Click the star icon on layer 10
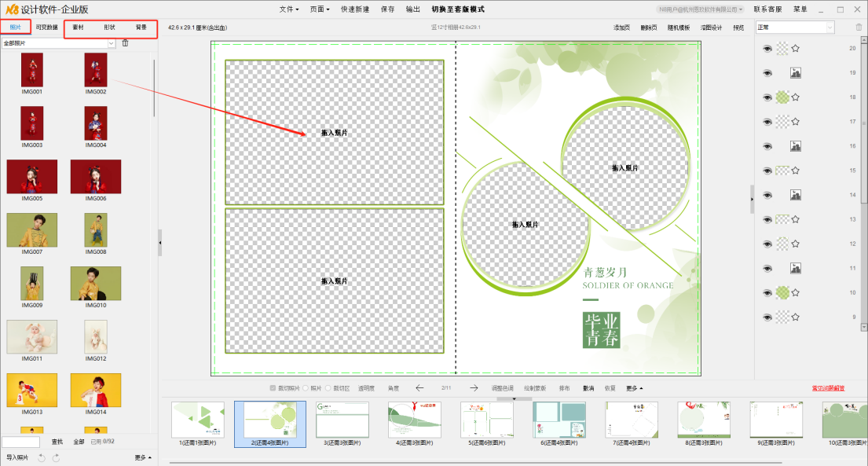The image size is (868, 466). [796, 292]
